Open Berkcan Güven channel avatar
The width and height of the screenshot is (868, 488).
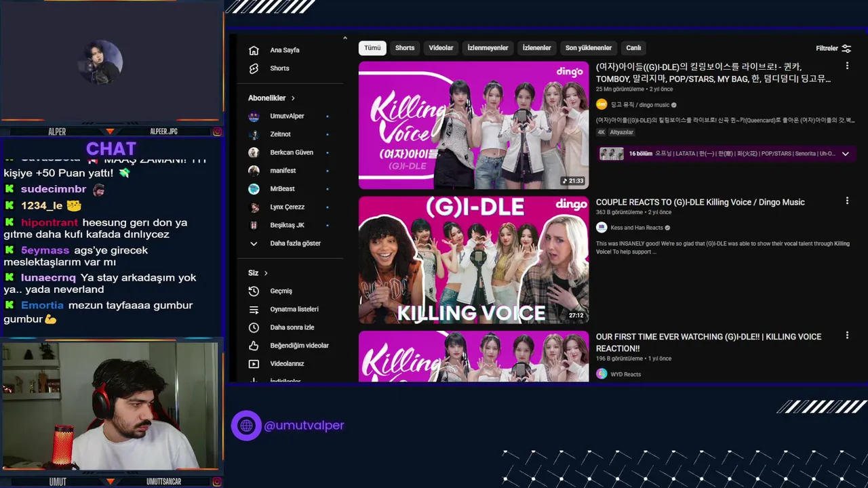[254, 152]
